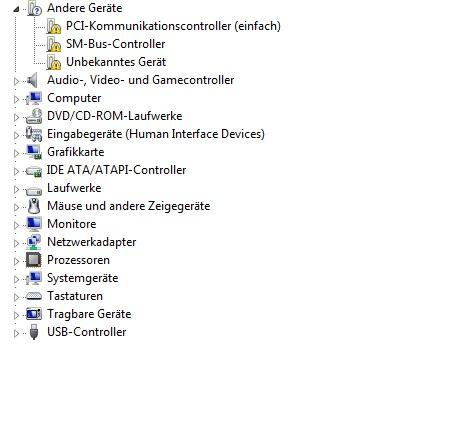Expand the Tastaturen node arrow
This screenshot has width=475, height=437.
[x=16, y=297]
